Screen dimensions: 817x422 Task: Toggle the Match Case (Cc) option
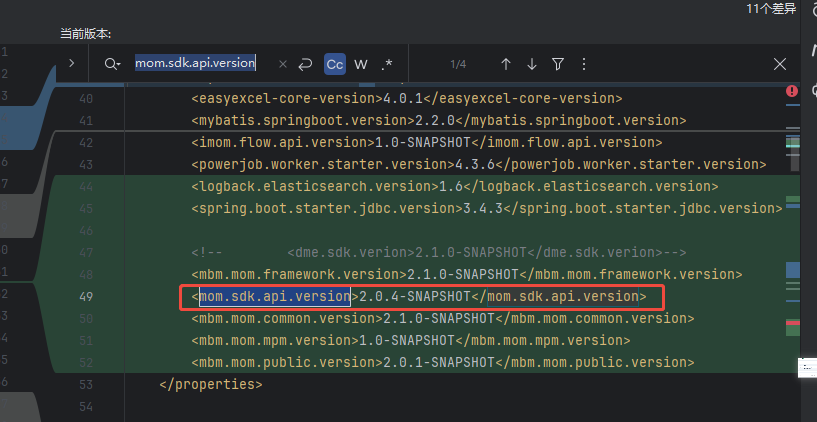coord(335,64)
